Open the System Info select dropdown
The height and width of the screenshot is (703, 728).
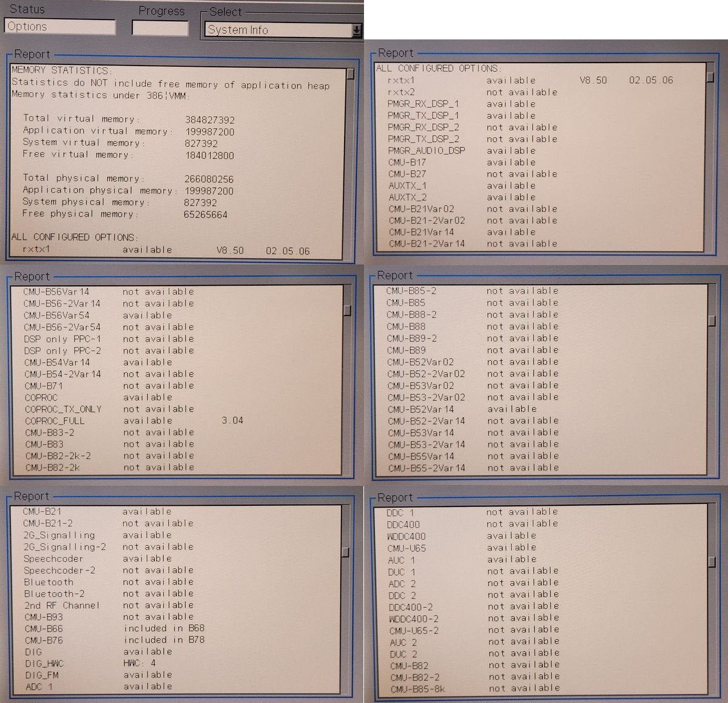[357, 30]
